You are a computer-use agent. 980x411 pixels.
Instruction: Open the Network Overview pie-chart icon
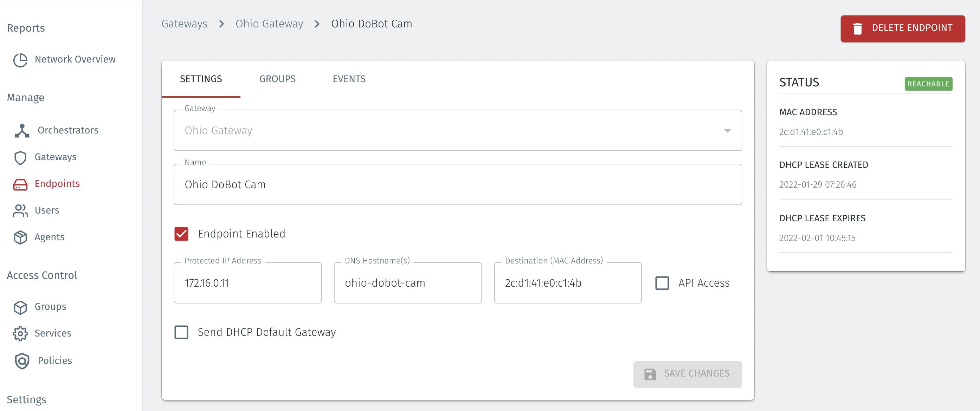coord(20,60)
